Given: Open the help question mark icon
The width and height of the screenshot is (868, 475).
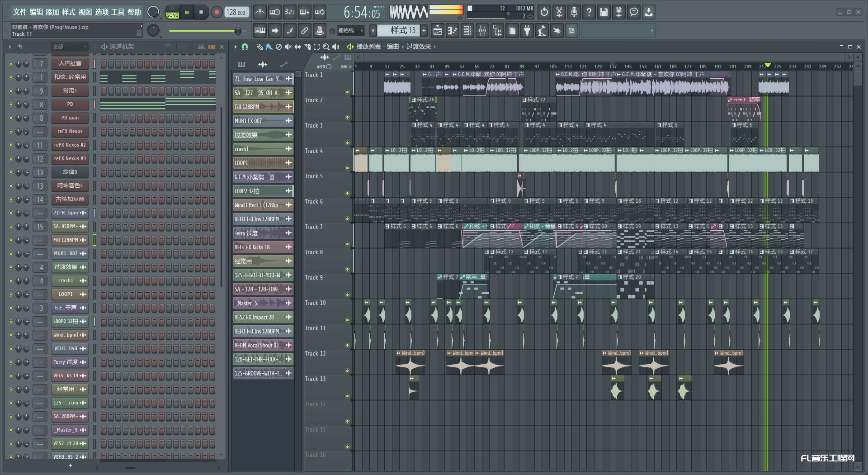Looking at the screenshot, I should coord(589,12).
